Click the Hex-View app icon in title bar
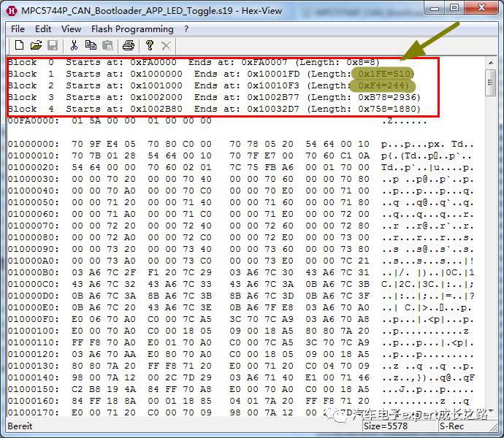The height and width of the screenshot is (438, 504). pos(12,11)
